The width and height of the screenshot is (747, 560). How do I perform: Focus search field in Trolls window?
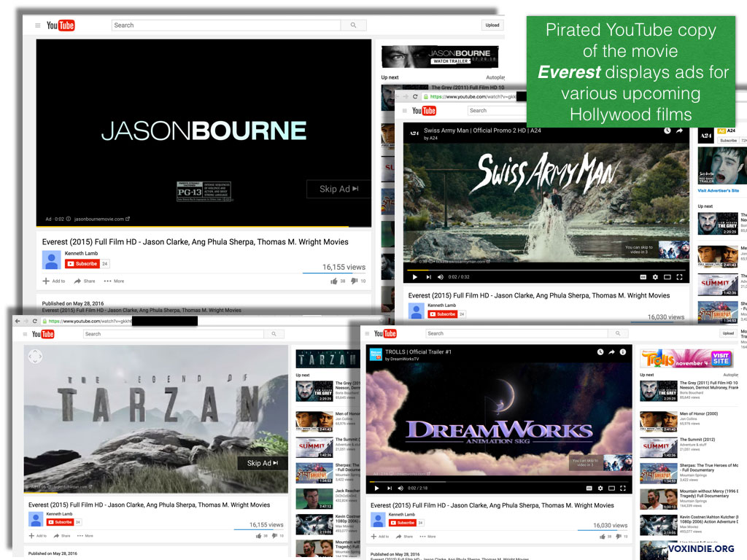(x=517, y=333)
